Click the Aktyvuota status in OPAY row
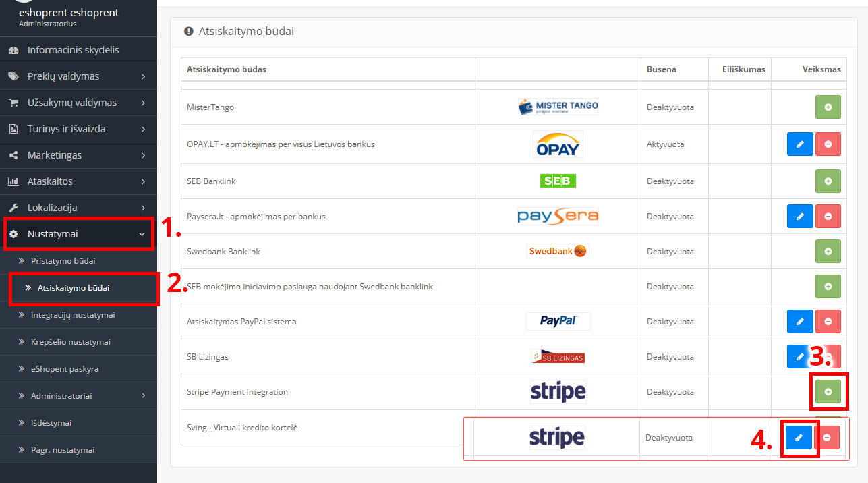The width and height of the screenshot is (868, 483). pos(666,144)
